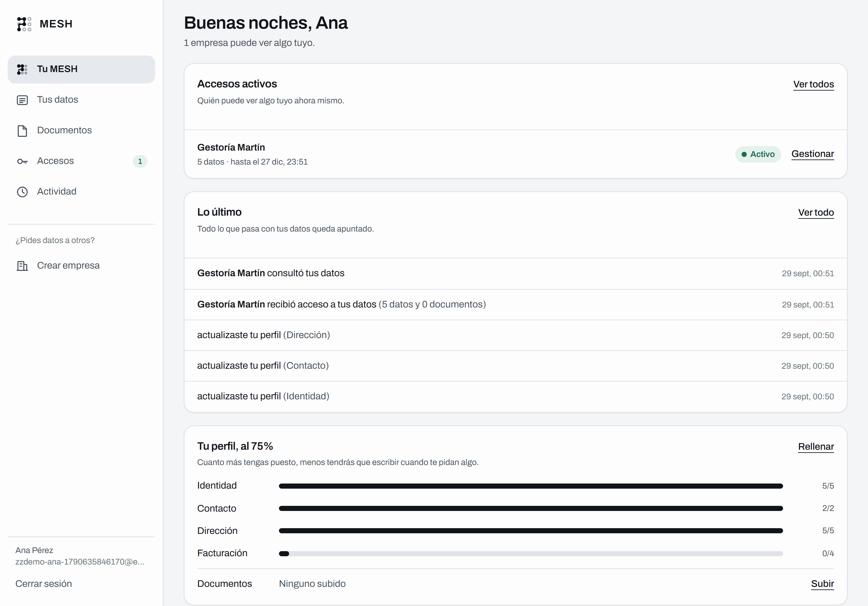Open Documentos in the sidebar
Viewport: 868px width, 606px height.
pos(81,130)
